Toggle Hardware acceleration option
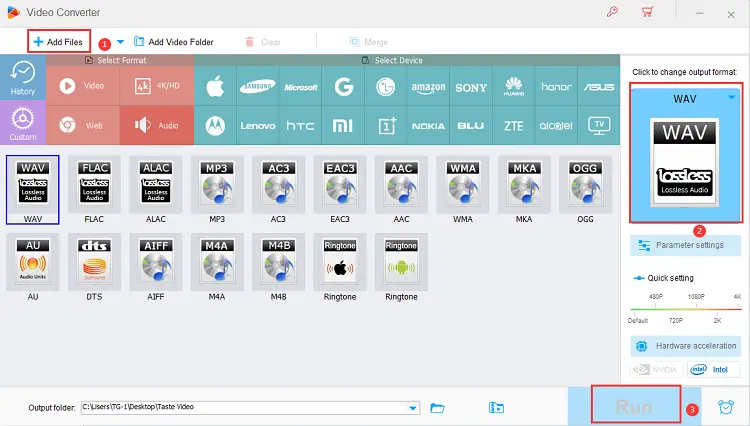Screen dimensions: 750x426 685,346
